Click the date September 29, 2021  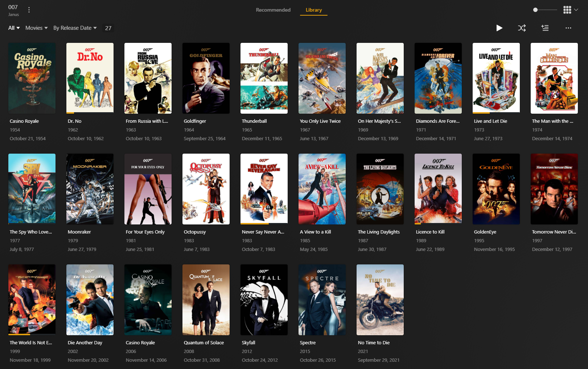[379, 360]
